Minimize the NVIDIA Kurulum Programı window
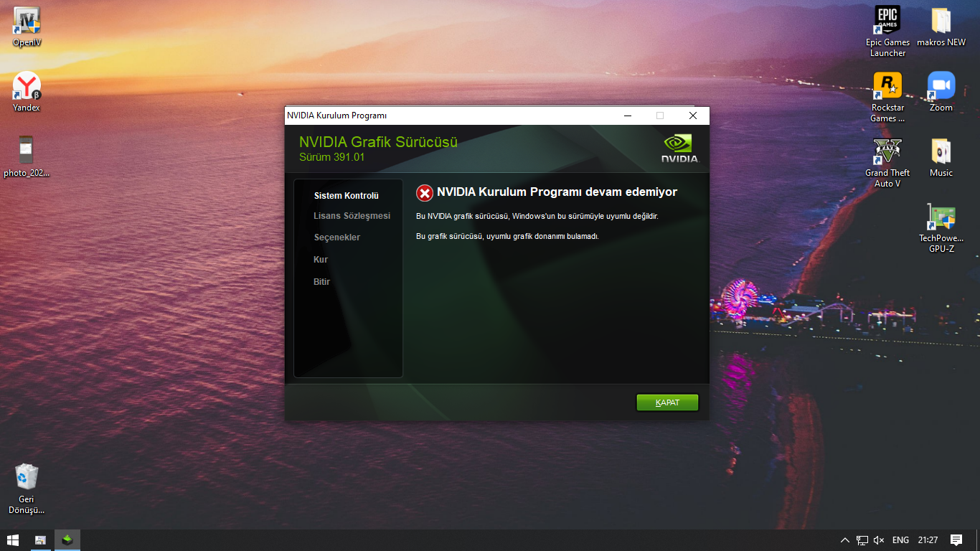The width and height of the screenshot is (980, 551). 628,116
